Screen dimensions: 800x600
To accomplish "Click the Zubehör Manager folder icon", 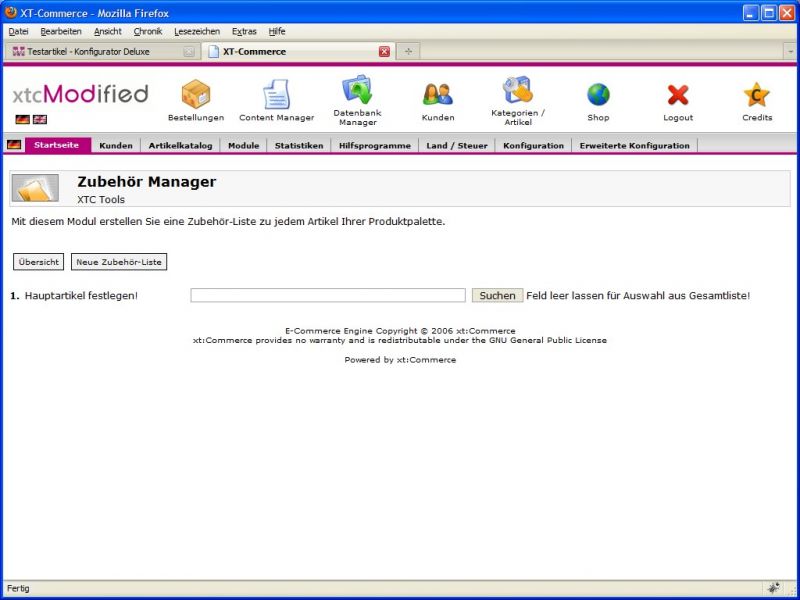I will pos(35,188).
